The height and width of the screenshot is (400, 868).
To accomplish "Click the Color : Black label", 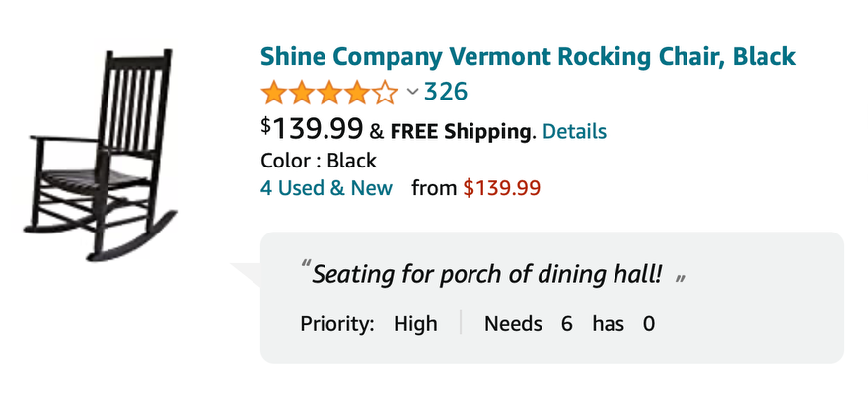I will pyautogui.click(x=319, y=160).
